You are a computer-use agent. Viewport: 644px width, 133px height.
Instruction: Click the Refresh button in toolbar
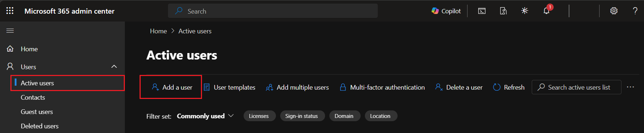pos(509,87)
